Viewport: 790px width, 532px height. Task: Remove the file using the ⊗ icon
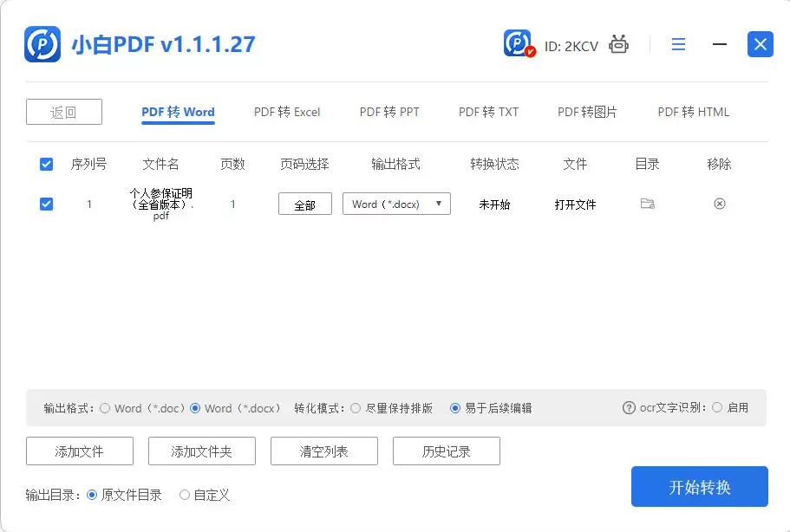[720, 204]
